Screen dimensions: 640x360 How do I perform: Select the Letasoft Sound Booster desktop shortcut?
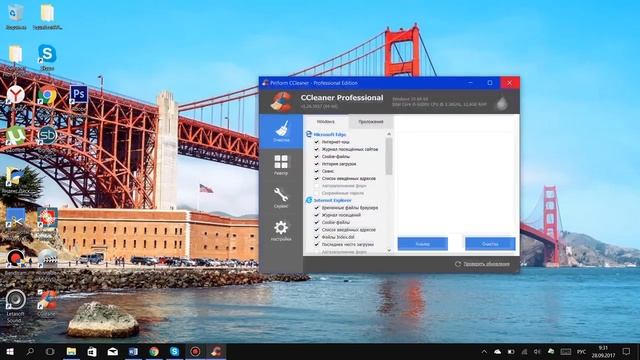[16, 306]
